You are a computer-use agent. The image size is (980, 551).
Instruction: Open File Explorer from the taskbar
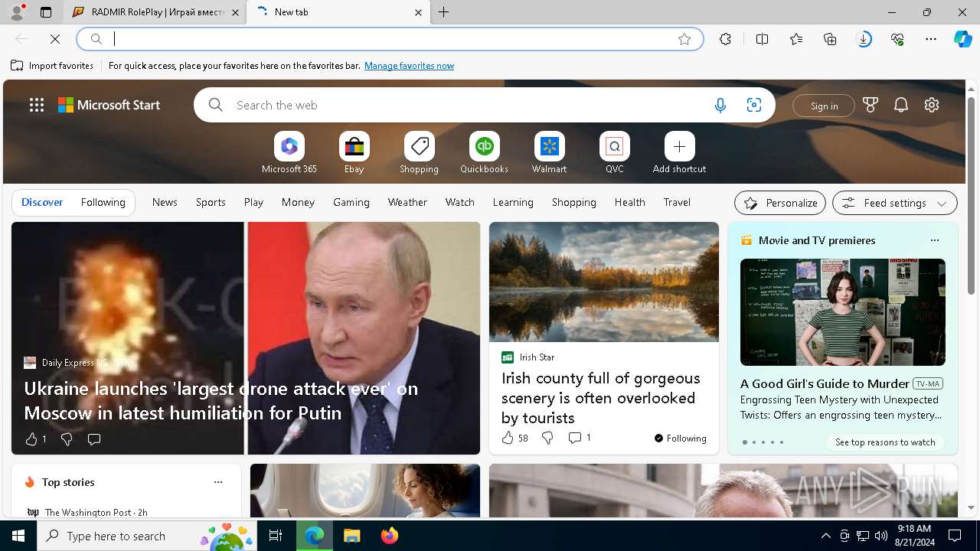pyautogui.click(x=351, y=536)
